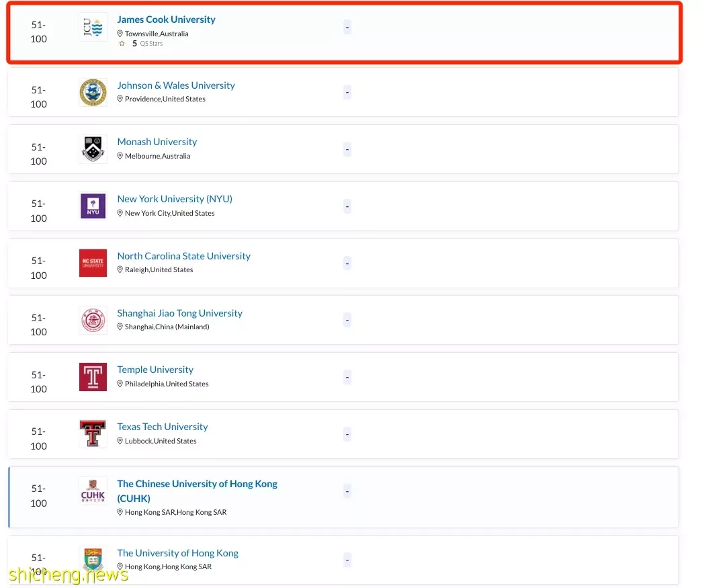Open the Johnson & Wales University link

[x=176, y=85]
